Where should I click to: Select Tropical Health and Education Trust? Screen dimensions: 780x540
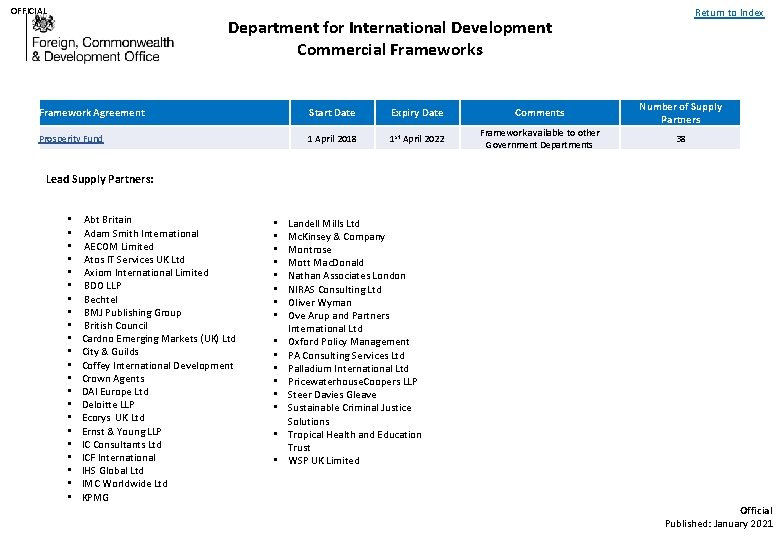pos(354,441)
